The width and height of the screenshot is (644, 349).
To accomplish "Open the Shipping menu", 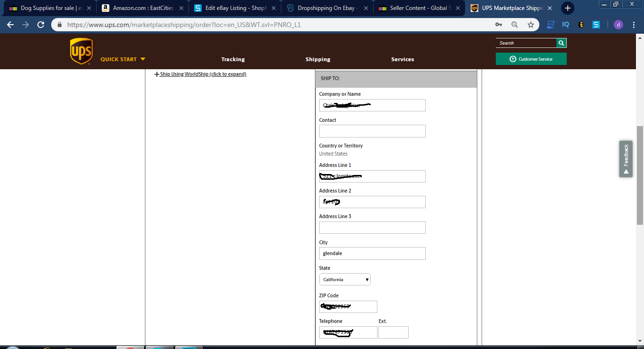I will pyautogui.click(x=318, y=59).
